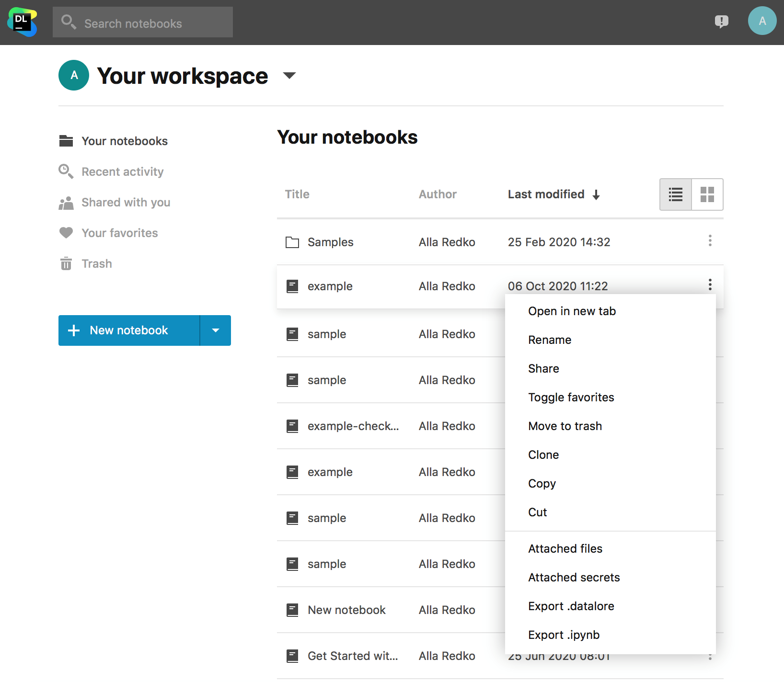
Task: Click the heart icon for Your favorites
Action: (x=66, y=233)
